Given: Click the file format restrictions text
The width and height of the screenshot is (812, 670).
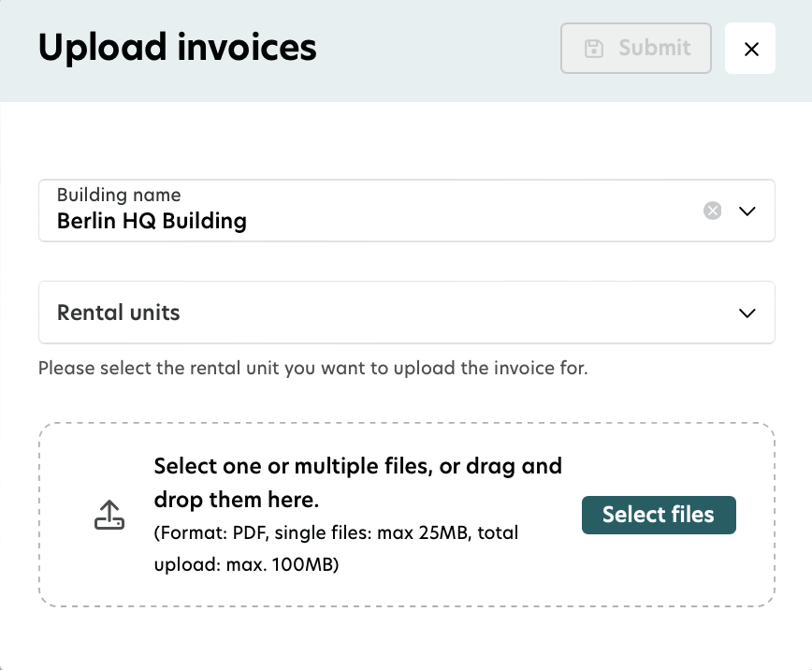Looking at the screenshot, I should (335, 548).
